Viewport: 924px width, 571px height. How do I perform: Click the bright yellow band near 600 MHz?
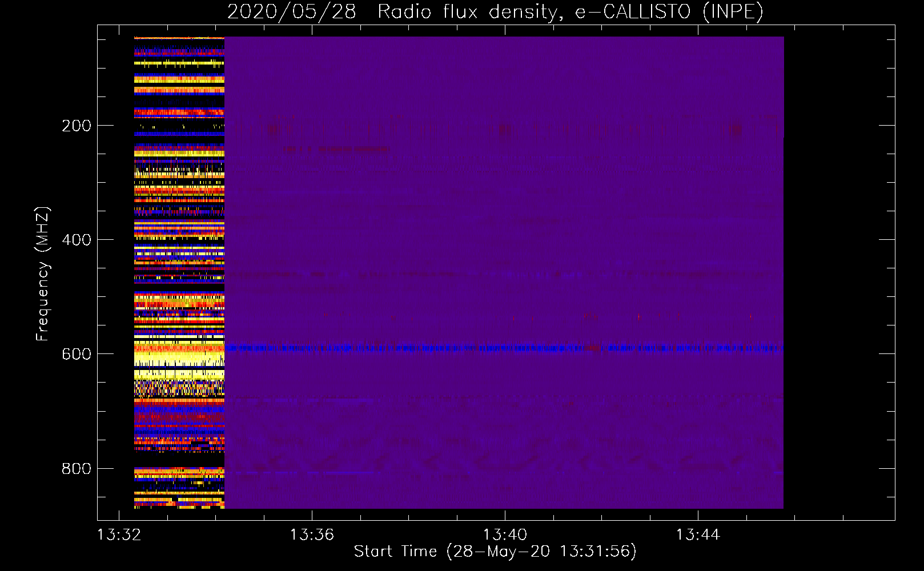(179, 359)
